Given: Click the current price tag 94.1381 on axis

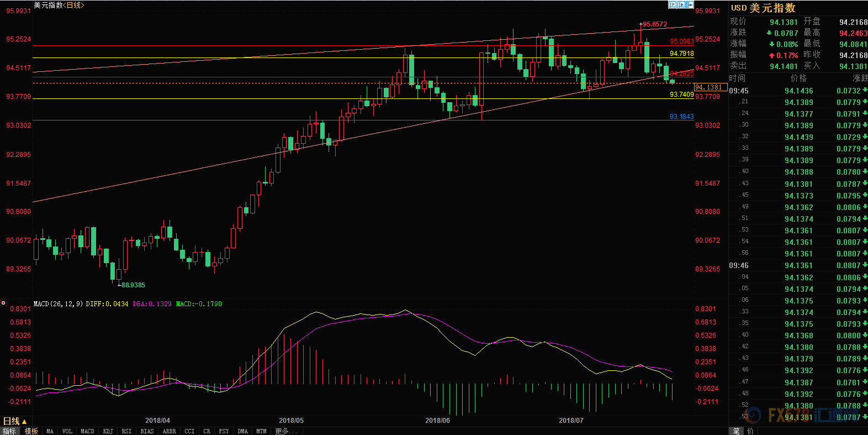Looking at the screenshot, I should click(708, 87).
